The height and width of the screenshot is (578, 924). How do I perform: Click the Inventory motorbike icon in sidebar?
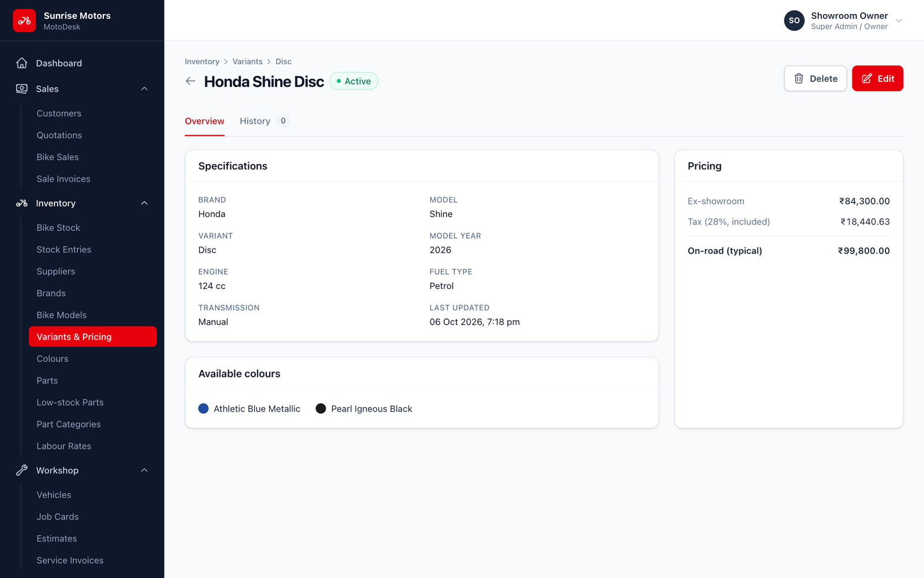[x=22, y=203]
